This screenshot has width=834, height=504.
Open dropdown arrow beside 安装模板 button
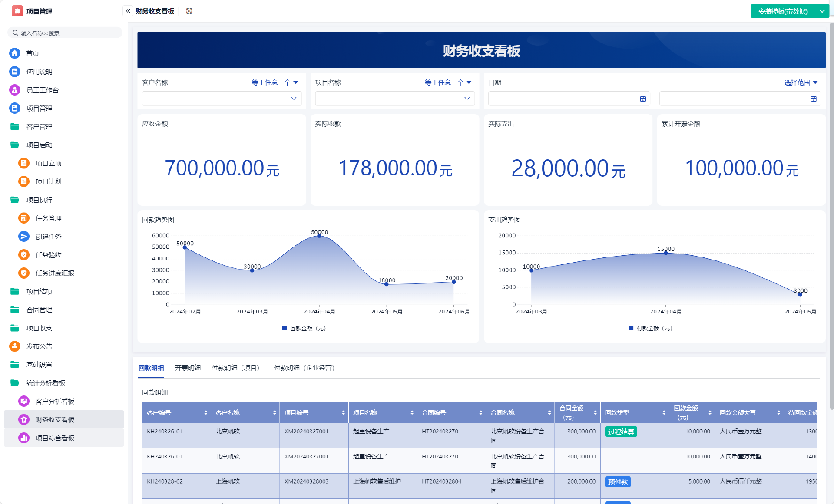(x=822, y=11)
